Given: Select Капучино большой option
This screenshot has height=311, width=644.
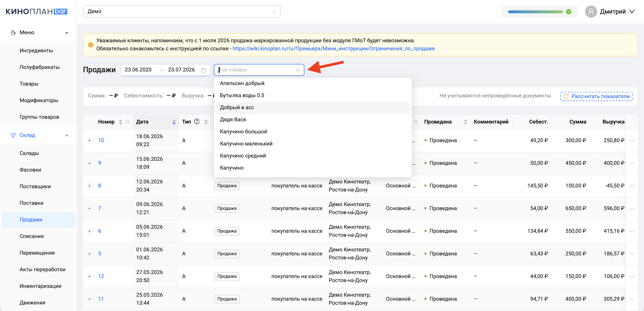Looking at the screenshot, I should [313, 132].
